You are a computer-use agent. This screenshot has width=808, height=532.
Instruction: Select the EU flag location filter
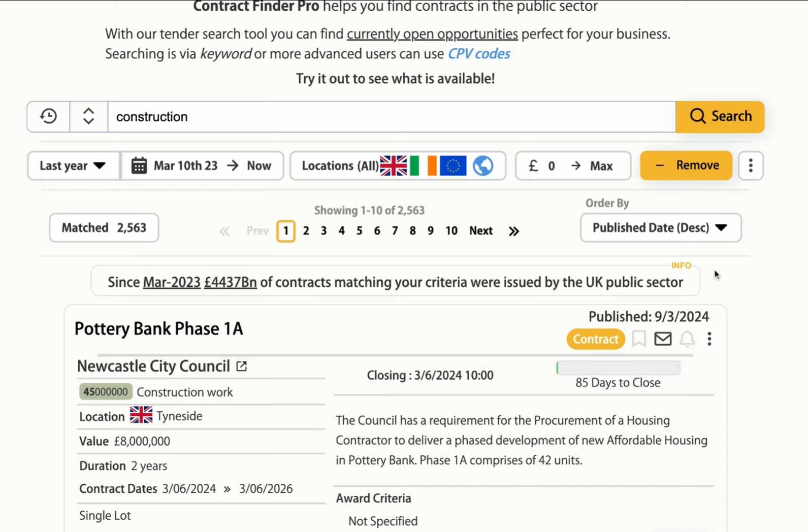pyautogui.click(x=453, y=165)
